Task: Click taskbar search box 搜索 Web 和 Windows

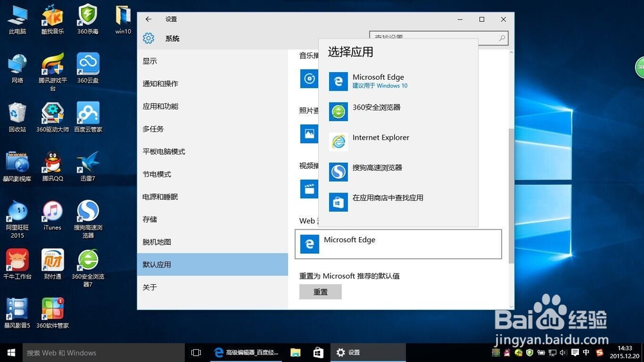Action: pos(104,352)
